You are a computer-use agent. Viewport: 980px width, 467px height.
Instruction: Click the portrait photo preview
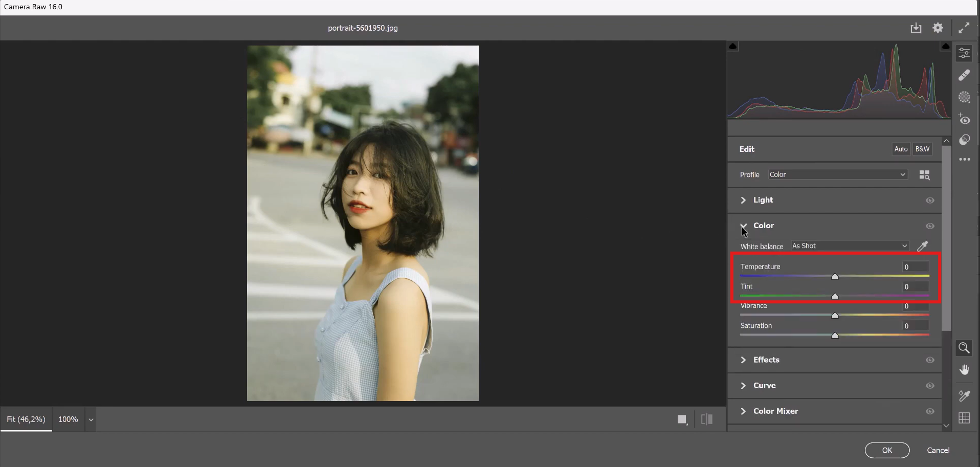click(x=363, y=224)
